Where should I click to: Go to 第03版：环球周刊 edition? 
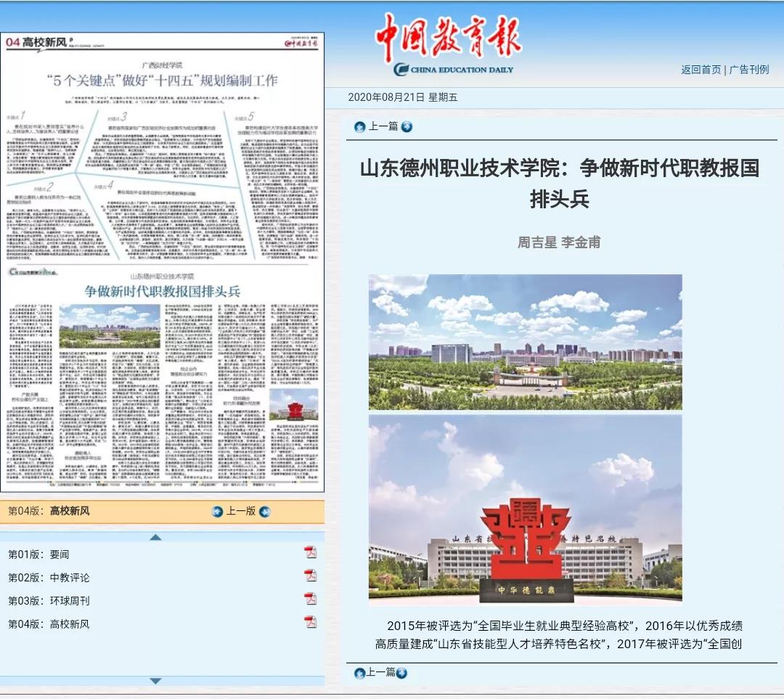[x=49, y=600]
